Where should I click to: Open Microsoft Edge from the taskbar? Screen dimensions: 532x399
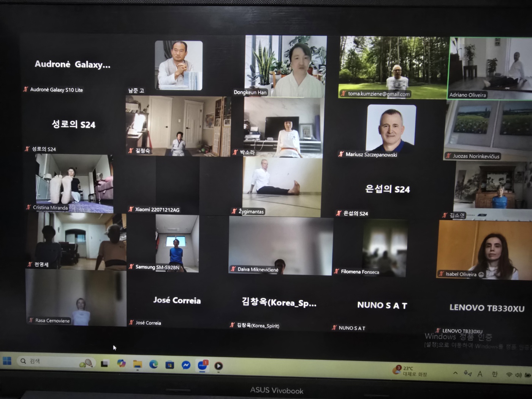pyautogui.click(x=154, y=364)
